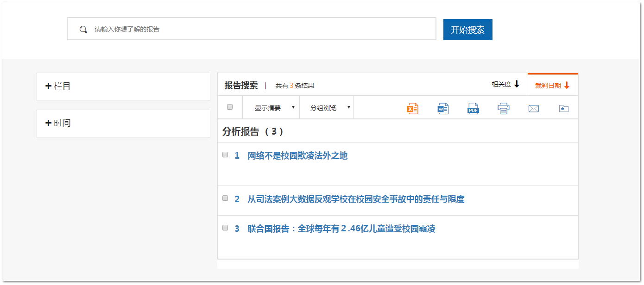The image size is (644, 285).
Task: Switch to 裁判日期 sorting tab
Action: (x=552, y=86)
